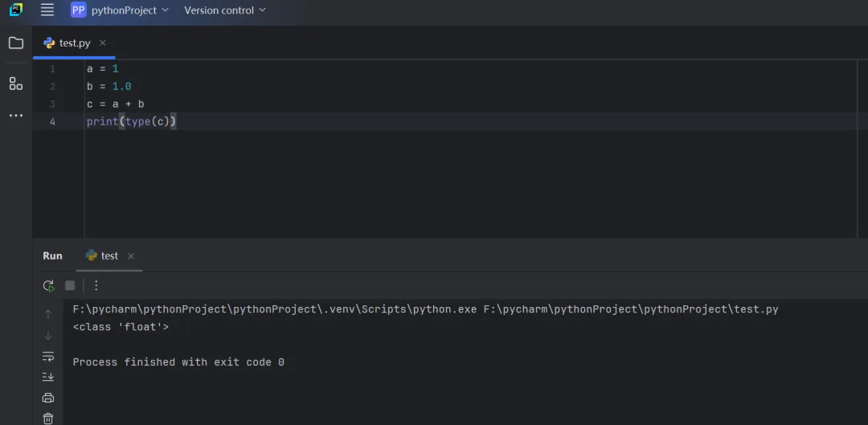Click the Stop process button

click(x=70, y=285)
